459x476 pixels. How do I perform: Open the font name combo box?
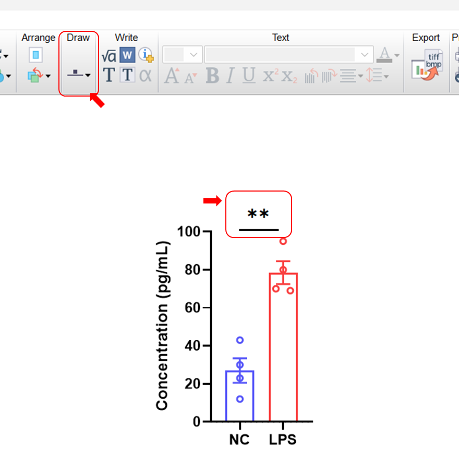point(289,55)
